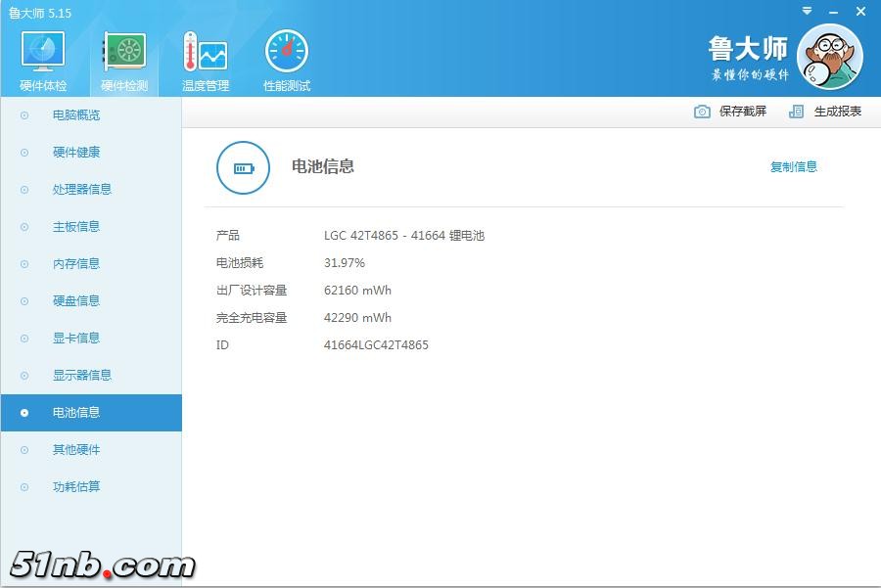The image size is (881, 588).
Task: Go to 电脑概览 in the sidebar
Action: click(76, 115)
